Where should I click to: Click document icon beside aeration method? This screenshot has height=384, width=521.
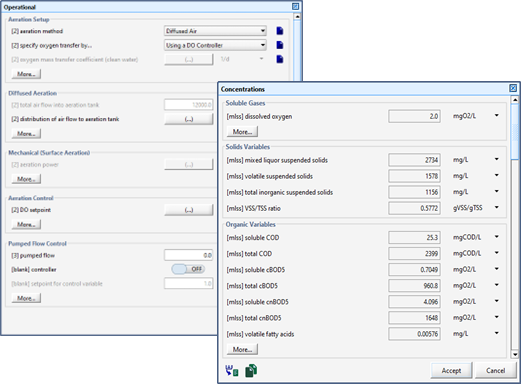click(x=280, y=31)
